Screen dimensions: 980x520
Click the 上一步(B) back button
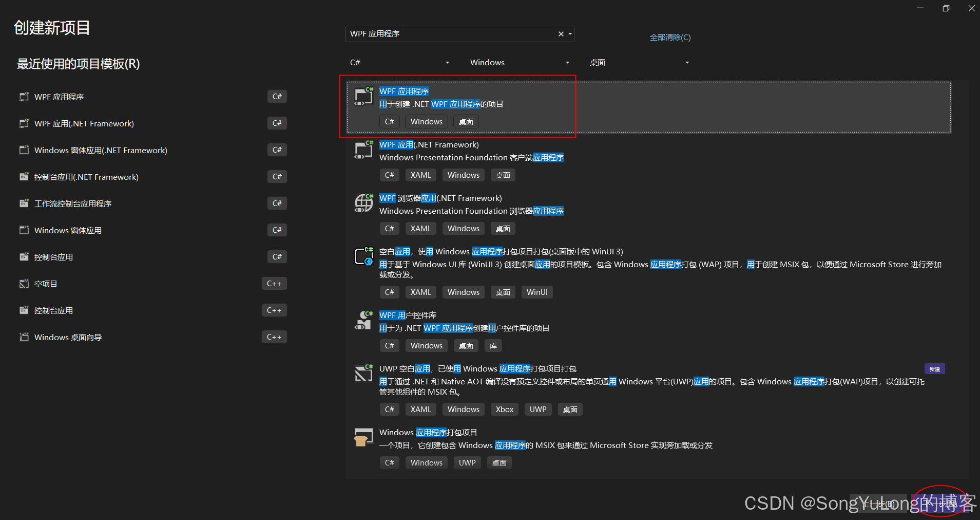[879, 504]
